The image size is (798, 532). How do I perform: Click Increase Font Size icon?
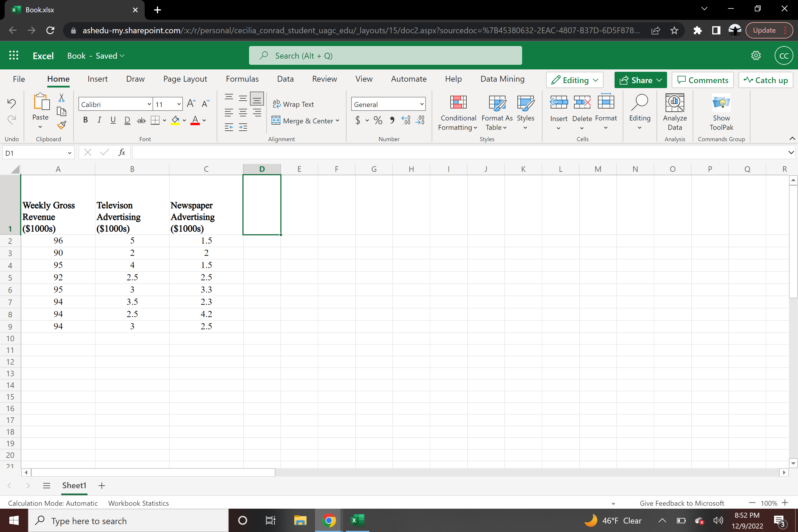pos(191,104)
